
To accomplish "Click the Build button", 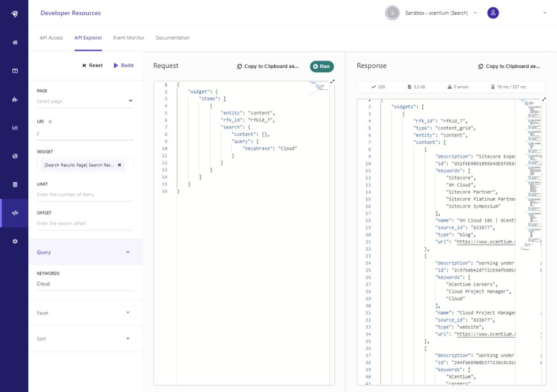I will (123, 65).
